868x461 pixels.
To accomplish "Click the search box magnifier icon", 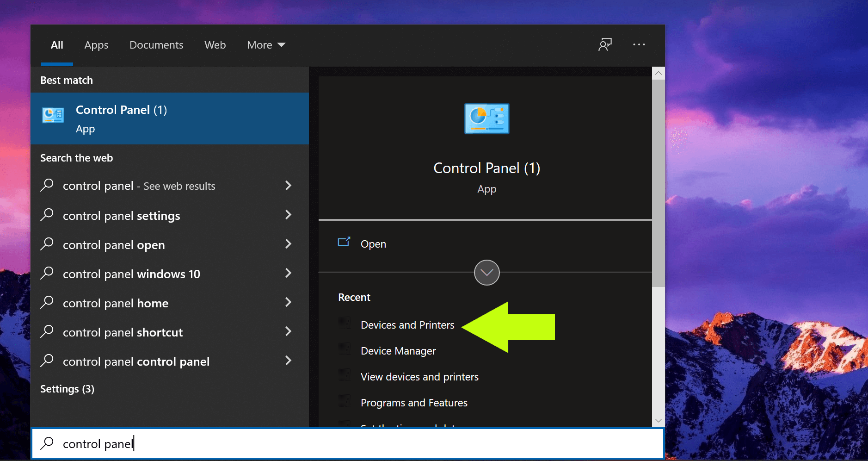I will (x=47, y=443).
